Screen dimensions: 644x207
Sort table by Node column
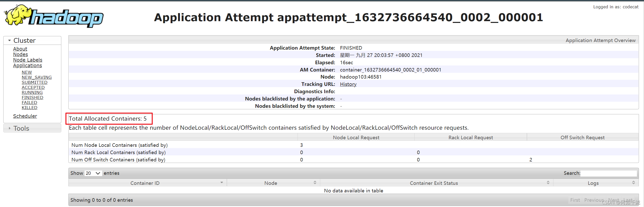click(x=274, y=183)
